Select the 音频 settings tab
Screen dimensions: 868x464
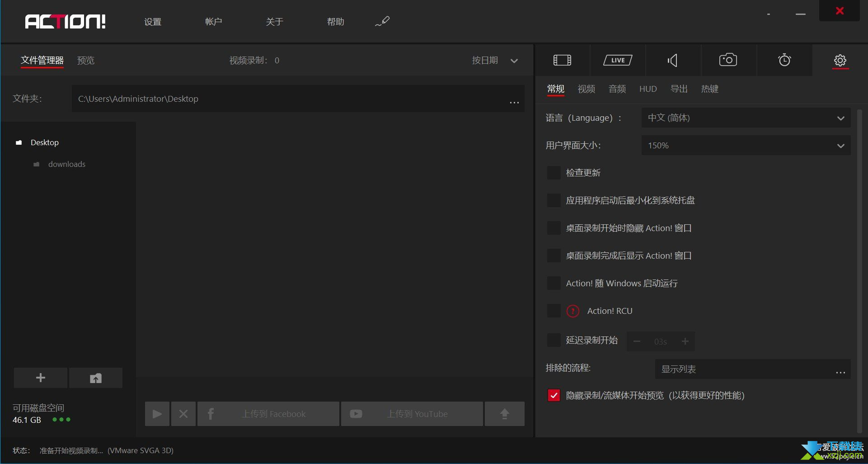coord(617,89)
